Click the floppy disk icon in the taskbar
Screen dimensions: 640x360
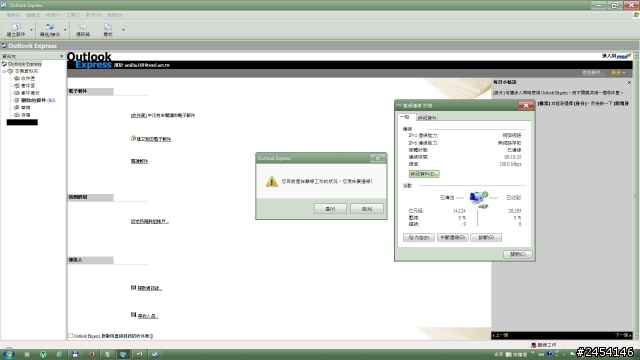coord(75,354)
